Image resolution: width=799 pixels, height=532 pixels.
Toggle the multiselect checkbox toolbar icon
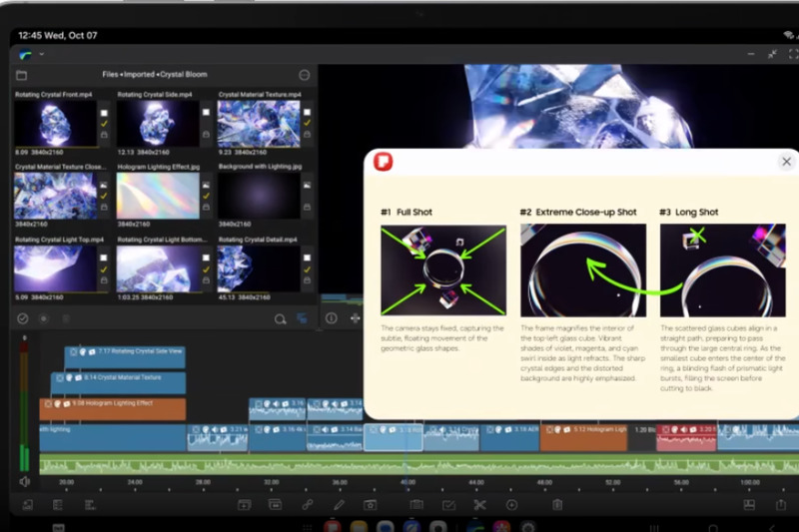tap(448, 504)
